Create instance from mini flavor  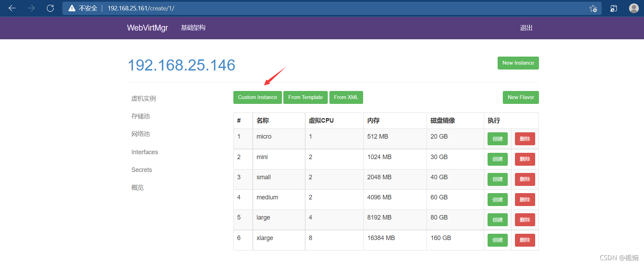(498, 159)
